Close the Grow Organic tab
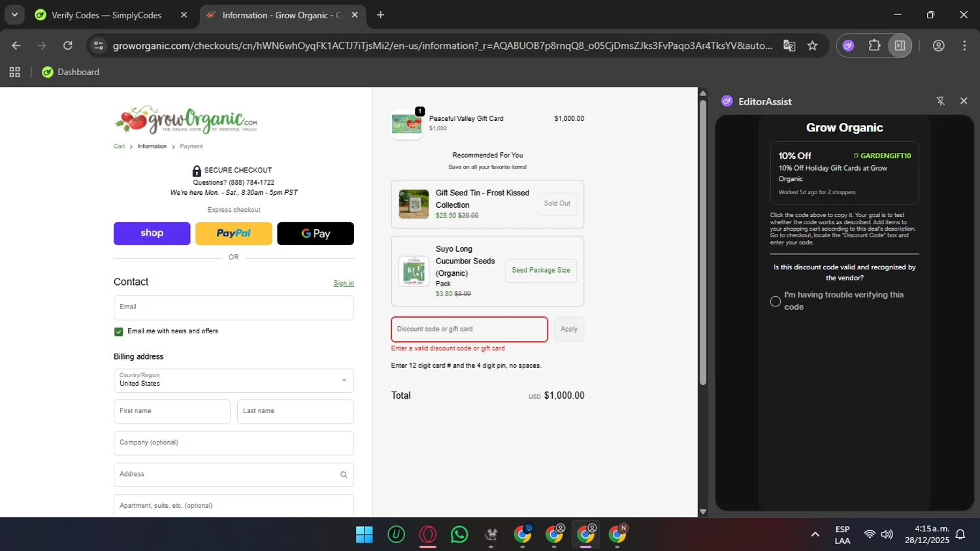Screen dimensions: 980x551 point(355,15)
